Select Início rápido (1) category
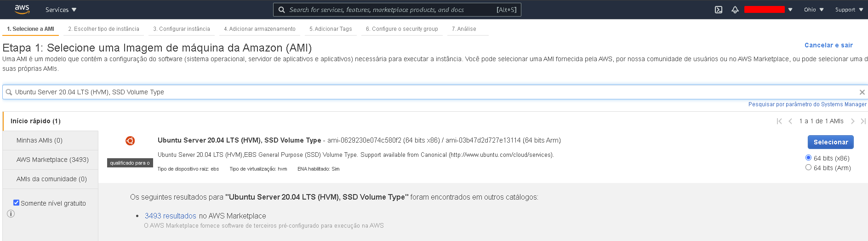 51,121
